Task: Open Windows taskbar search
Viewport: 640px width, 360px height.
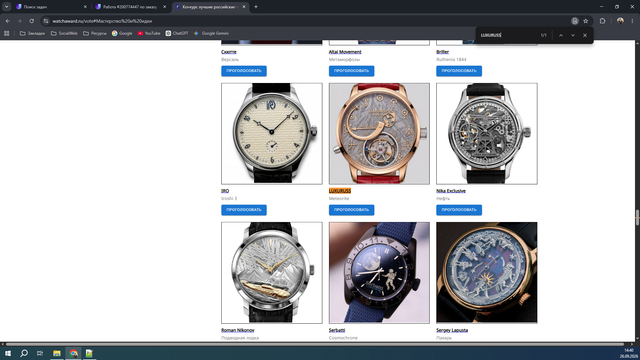Action: (x=24, y=353)
